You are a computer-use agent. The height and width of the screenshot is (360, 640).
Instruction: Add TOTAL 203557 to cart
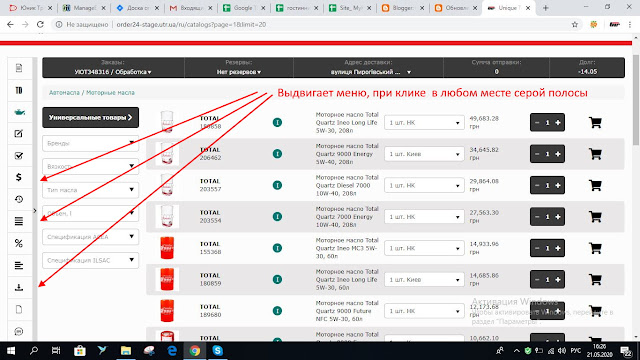(595, 185)
